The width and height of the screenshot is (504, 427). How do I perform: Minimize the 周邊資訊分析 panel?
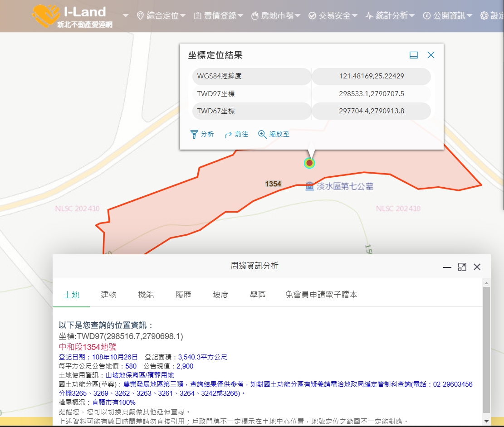click(x=447, y=267)
